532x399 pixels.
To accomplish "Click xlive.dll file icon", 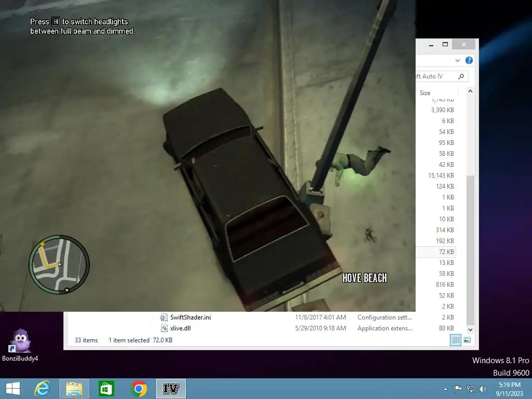I will tap(164, 328).
